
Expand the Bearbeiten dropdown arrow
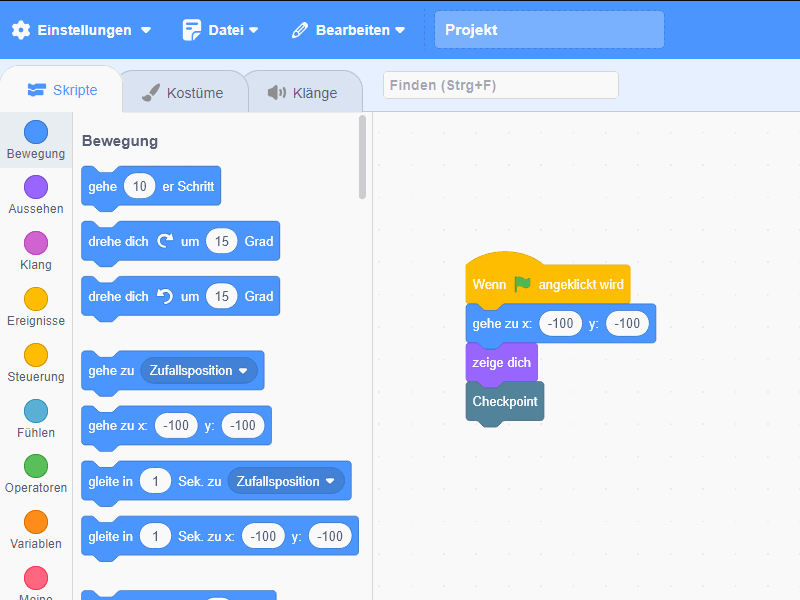pos(400,30)
